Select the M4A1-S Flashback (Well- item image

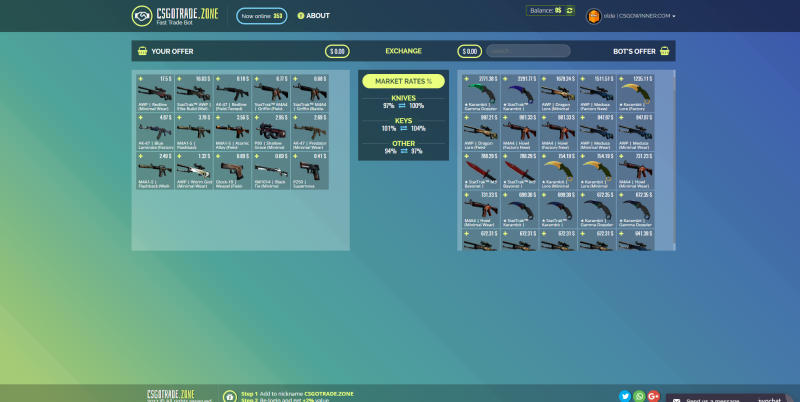tap(155, 171)
